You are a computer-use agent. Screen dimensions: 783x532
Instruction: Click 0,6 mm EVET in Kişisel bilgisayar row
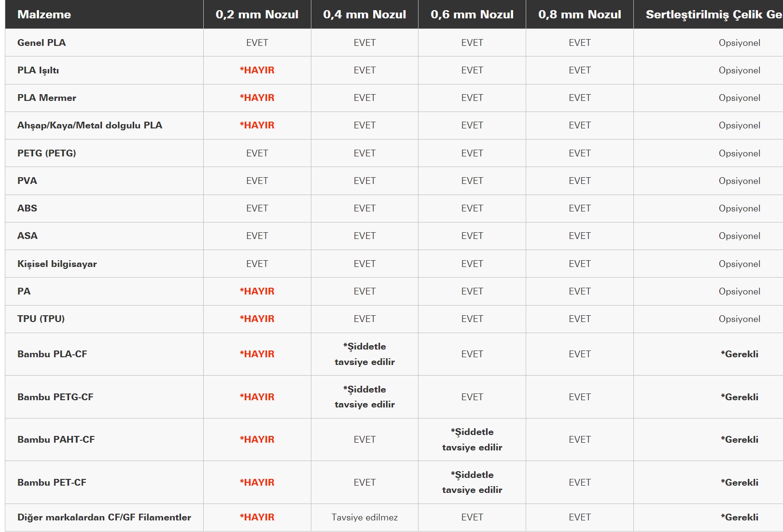472,264
